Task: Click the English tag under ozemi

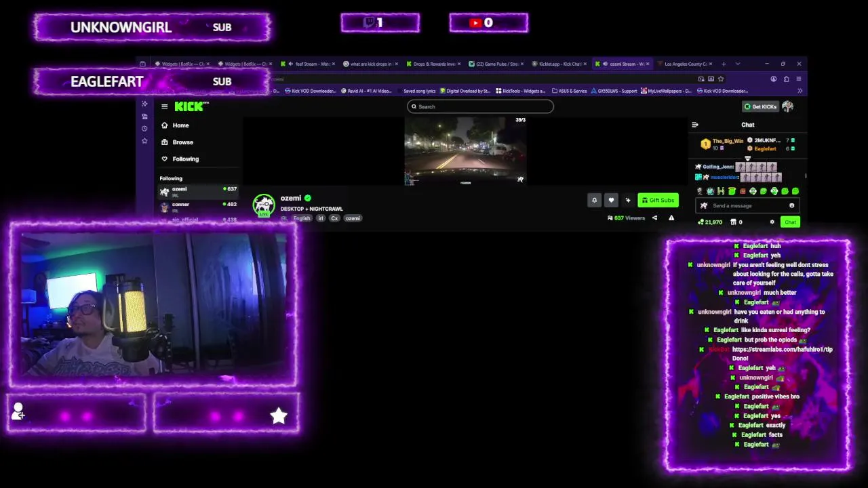Action: (x=302, y=218)
